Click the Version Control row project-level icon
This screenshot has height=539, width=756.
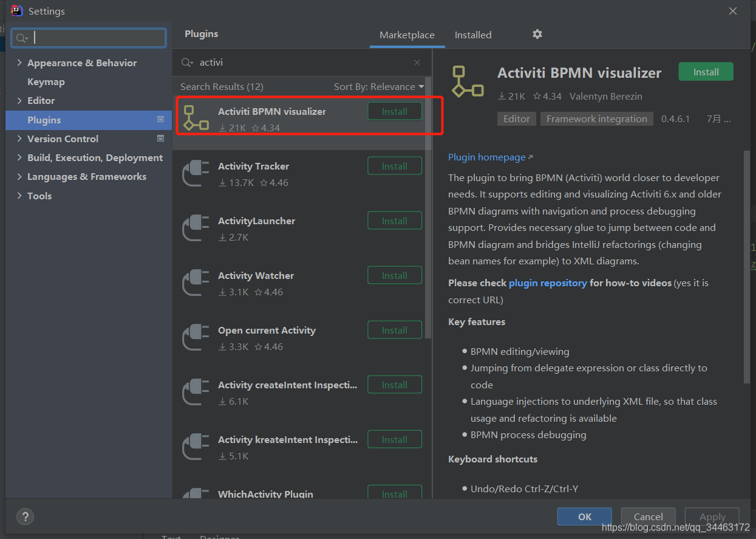coord(160,139)
